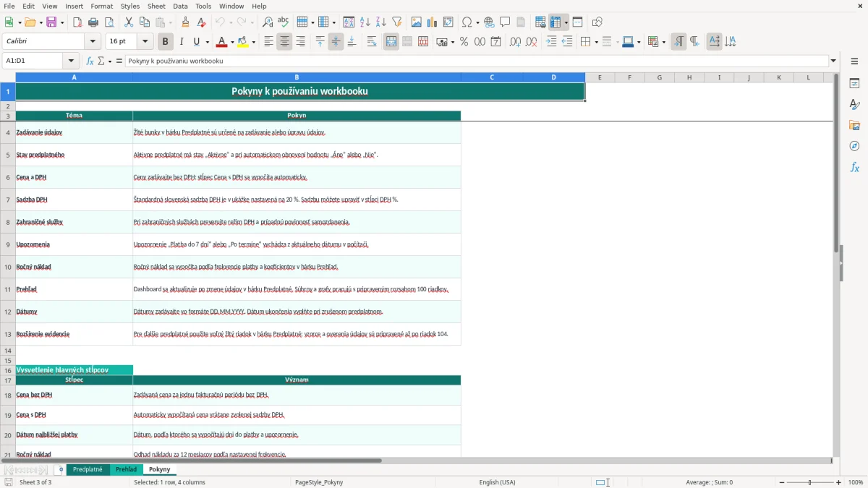The height and width of the screenshot is (488, 868).
Task: Open the Data menu
Action: [180, 6]
